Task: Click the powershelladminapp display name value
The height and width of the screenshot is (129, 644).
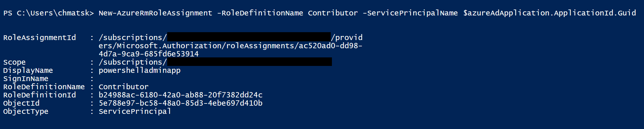Action: point(140,71)
